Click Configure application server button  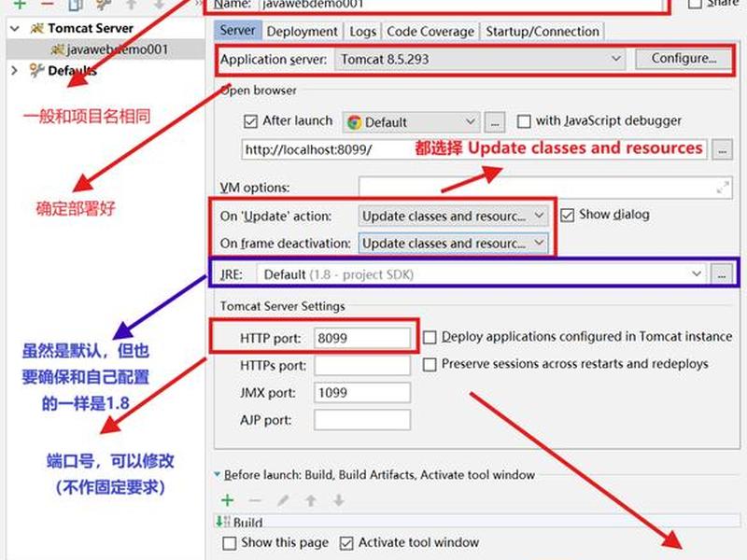684,59
